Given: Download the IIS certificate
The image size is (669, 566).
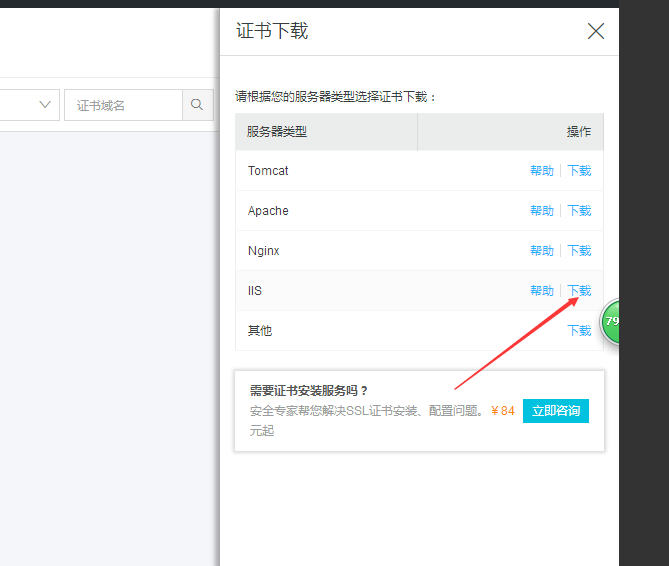Looking at the screenshot, I should point(579,291).
